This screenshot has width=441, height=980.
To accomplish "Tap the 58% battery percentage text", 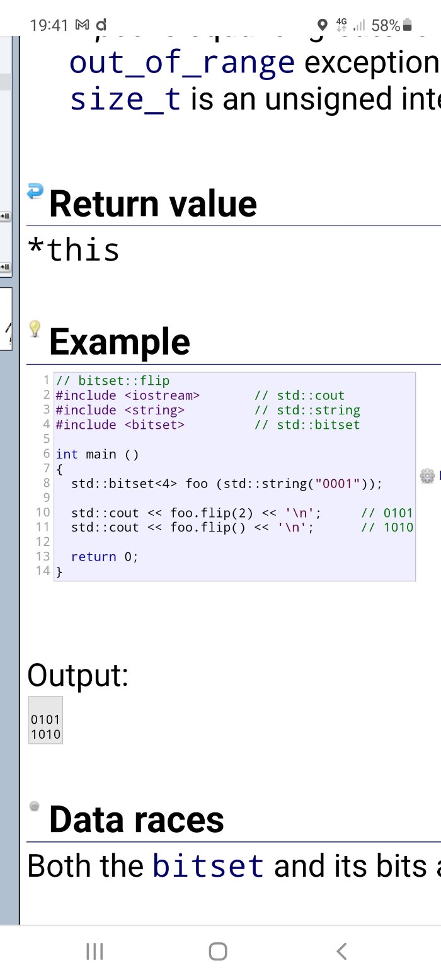I will pyautogui.click(x=386, y=25).
